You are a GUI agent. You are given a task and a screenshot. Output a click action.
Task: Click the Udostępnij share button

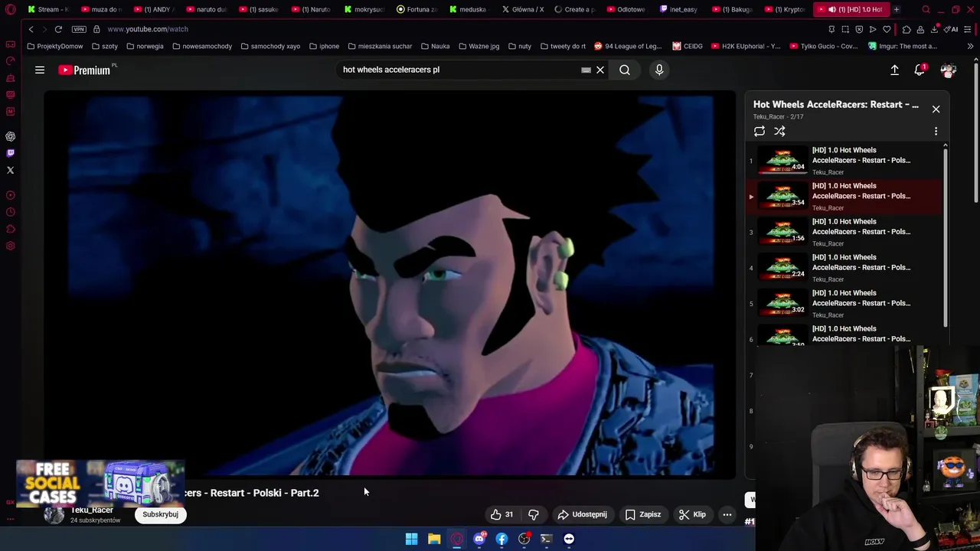point(582,514)
